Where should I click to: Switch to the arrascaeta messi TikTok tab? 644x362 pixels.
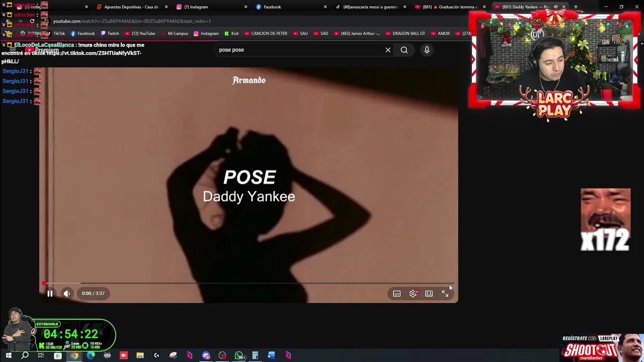tap(370, 7)
